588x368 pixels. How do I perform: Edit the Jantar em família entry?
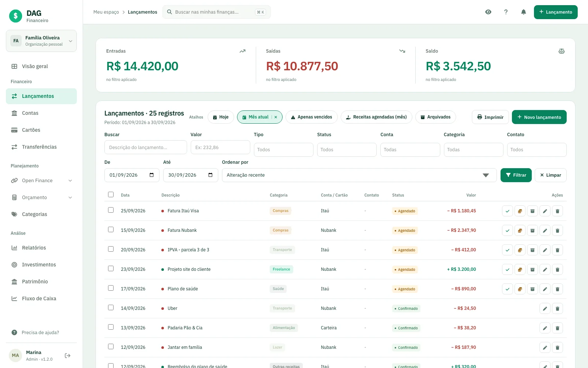[545, 347]
